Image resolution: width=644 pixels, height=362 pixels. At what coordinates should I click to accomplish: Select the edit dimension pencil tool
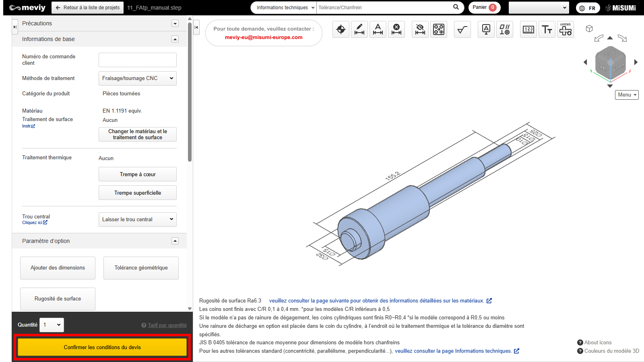359,29
